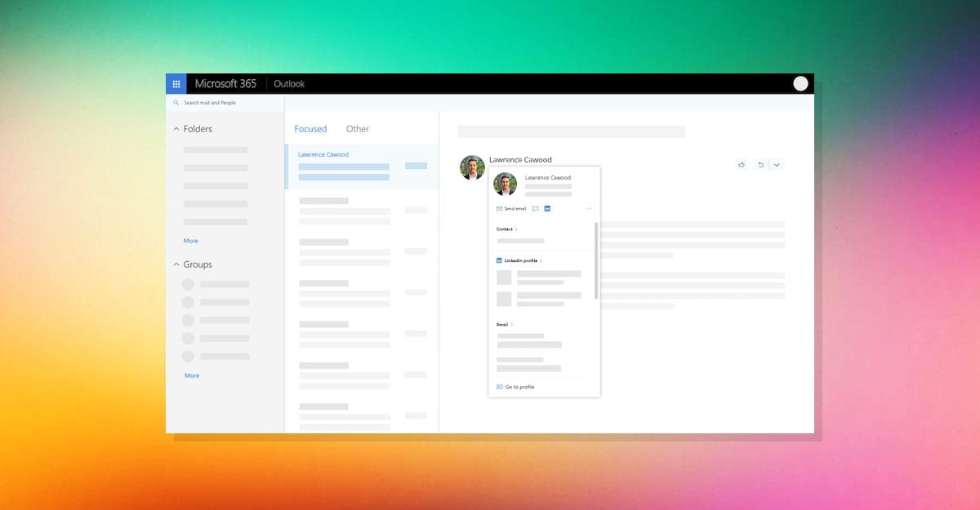Screen dimensions: 980x510
Task: Select the Focused tab
Action: pos(310,128)
